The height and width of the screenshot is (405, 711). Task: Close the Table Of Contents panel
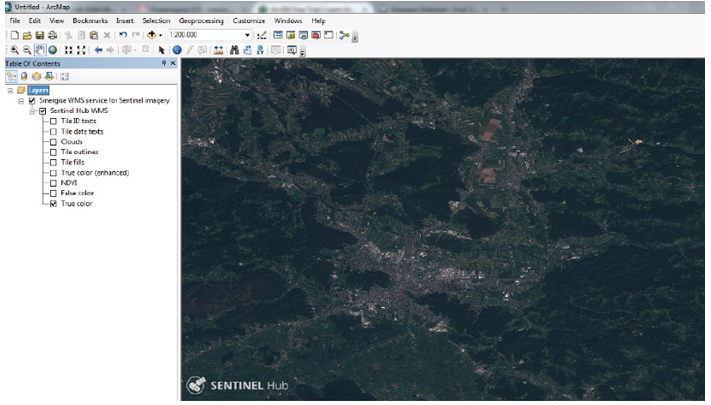click(172, 63)
